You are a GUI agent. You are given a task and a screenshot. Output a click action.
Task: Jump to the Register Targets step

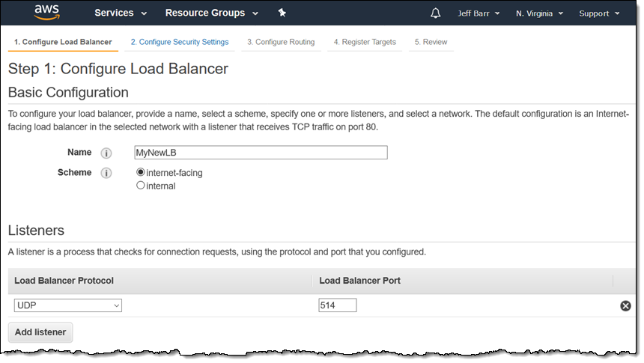click(365, 42)
